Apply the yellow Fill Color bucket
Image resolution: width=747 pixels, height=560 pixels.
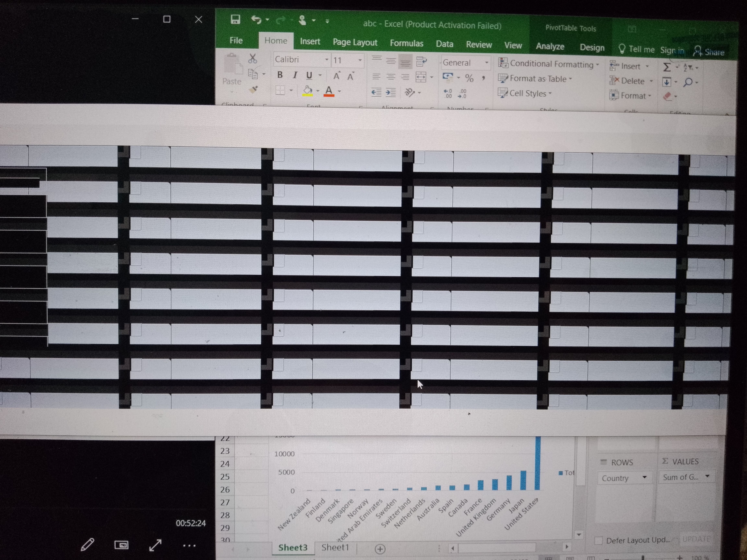(x=307, y=90)
